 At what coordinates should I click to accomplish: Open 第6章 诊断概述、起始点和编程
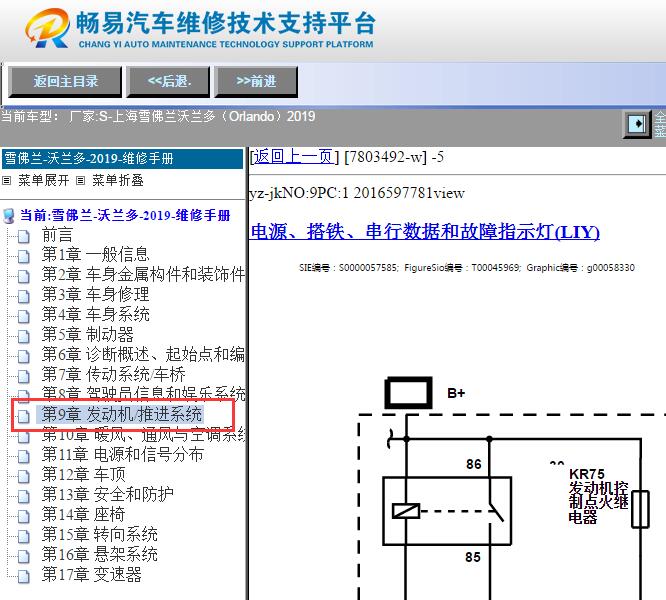coord(143,354)
